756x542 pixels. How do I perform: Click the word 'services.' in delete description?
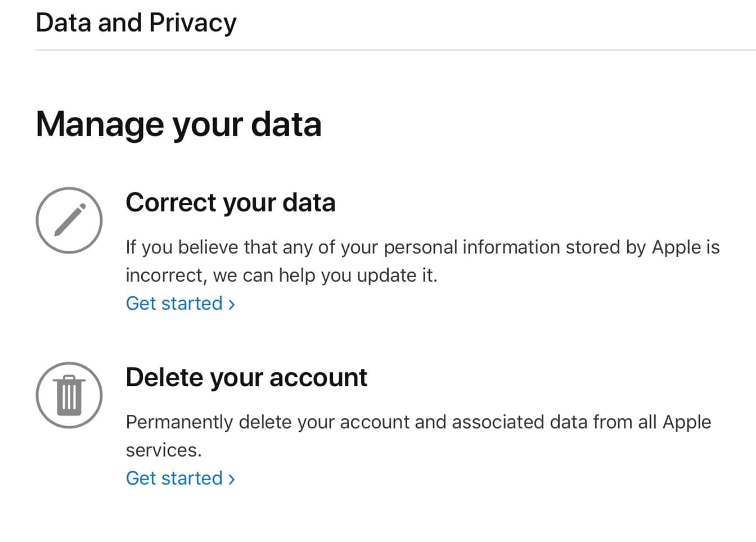164,450
